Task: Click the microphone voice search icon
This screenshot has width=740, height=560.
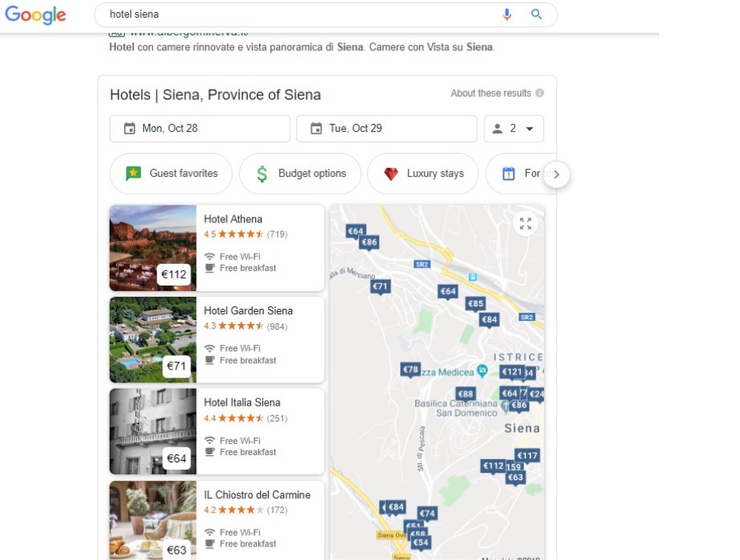Action: pyautogui.click(x=507, y=14)
